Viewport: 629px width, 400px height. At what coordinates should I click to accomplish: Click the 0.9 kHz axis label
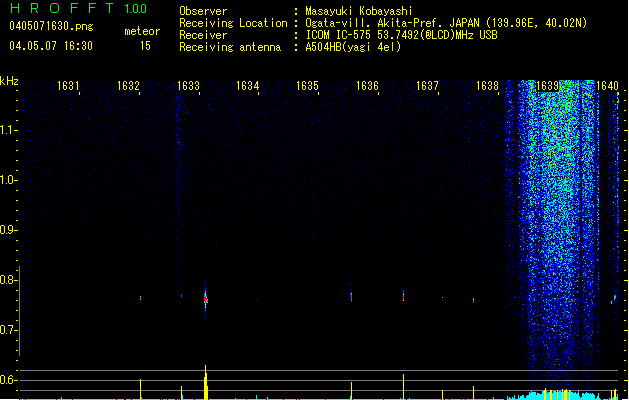click(8, 230)
